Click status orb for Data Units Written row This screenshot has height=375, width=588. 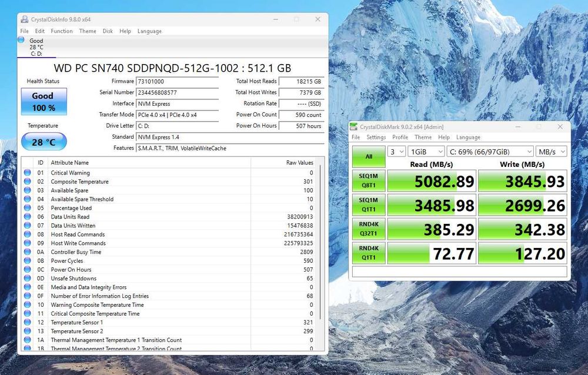point(28,225)
